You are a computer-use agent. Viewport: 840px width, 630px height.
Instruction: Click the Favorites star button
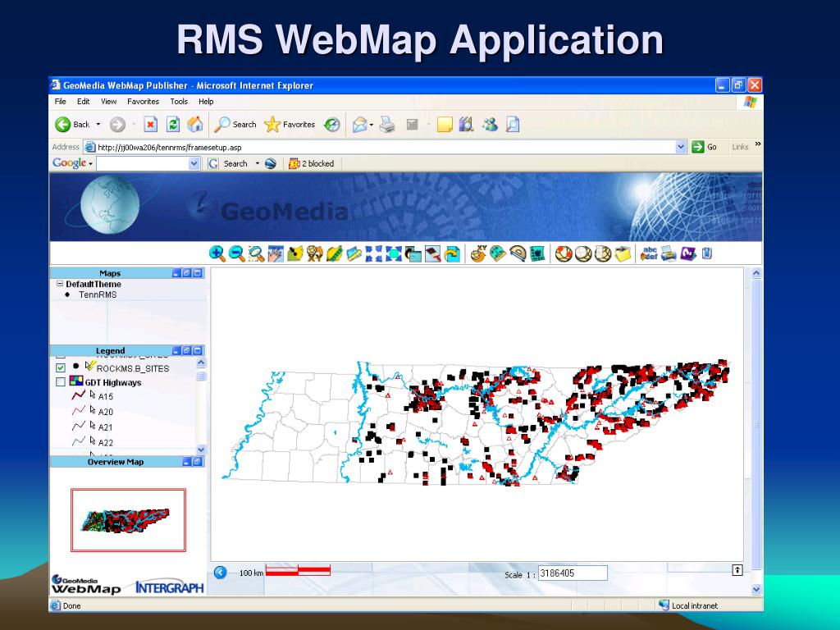(290, 125)
